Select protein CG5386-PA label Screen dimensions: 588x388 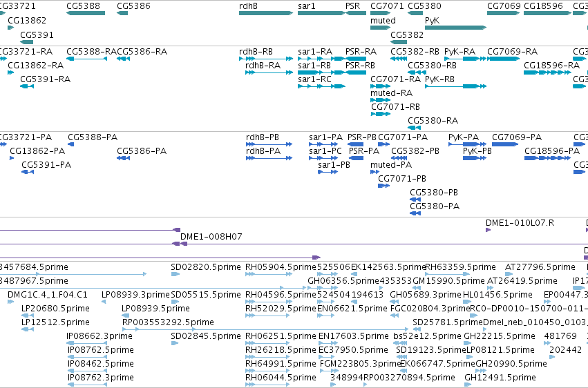point(142,151)
